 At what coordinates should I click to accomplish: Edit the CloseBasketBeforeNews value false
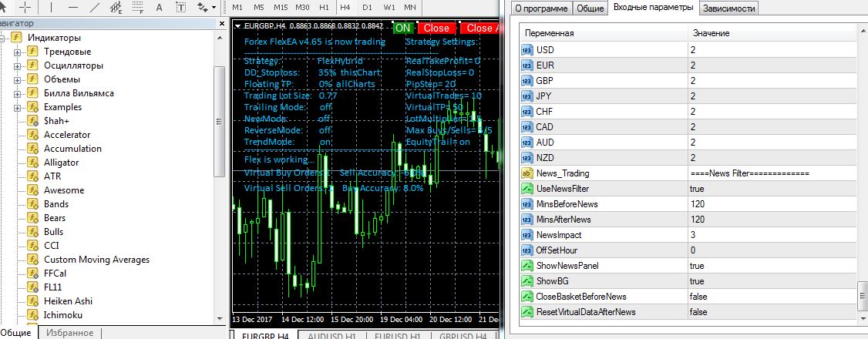(772, 297)
